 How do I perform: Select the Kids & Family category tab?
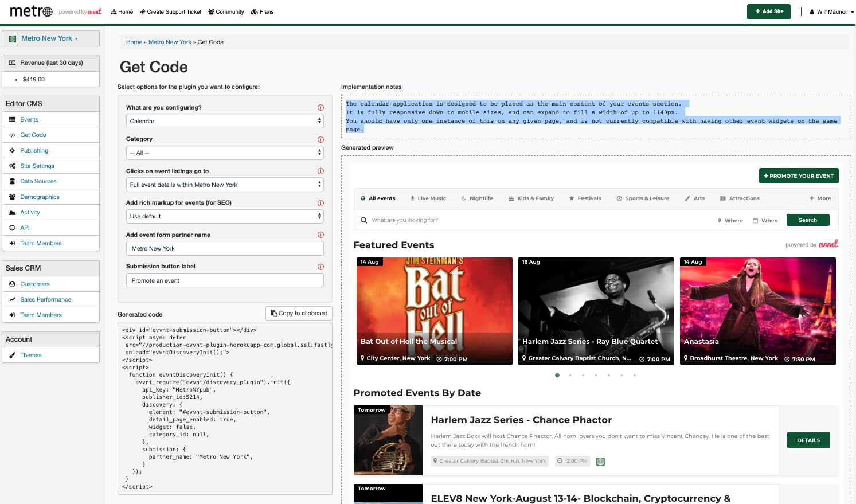[531, 198]
